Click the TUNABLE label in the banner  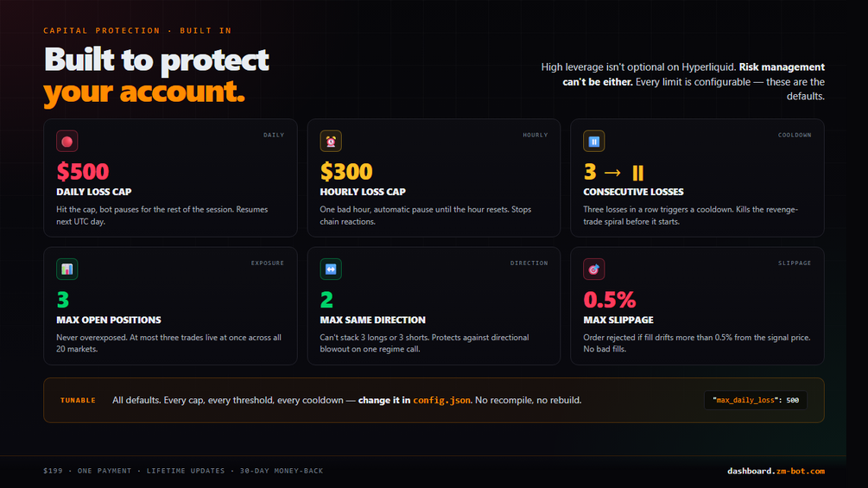tap(78, 400)
